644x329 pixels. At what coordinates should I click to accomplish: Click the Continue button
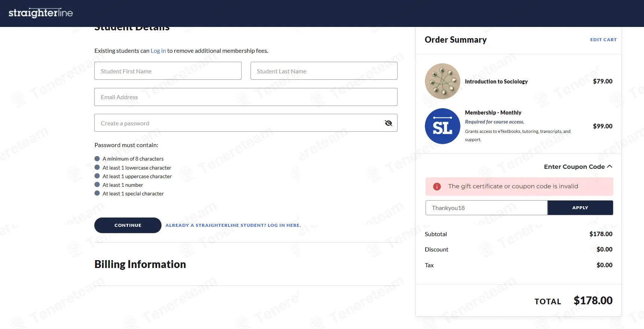coord(128,225)
